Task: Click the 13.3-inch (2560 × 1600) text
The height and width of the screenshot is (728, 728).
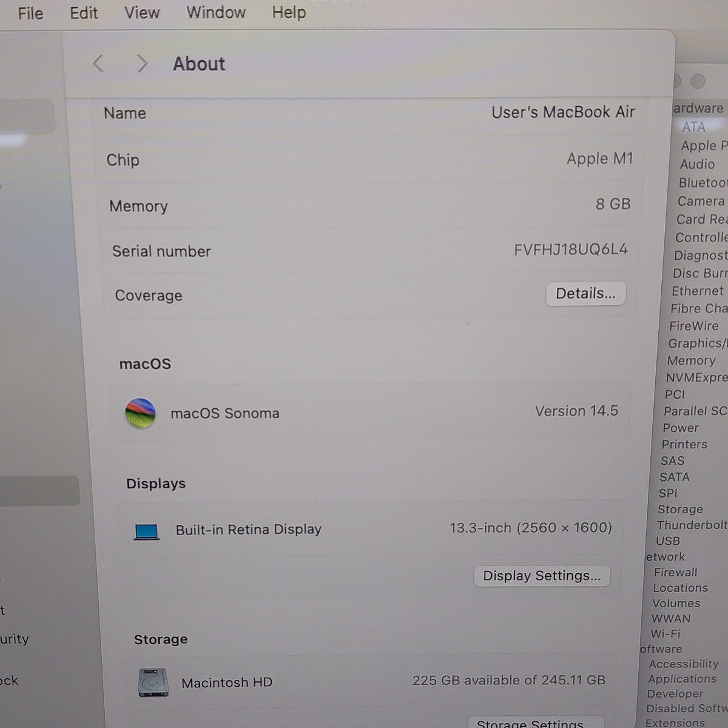Action: click(x=530, y=528)
